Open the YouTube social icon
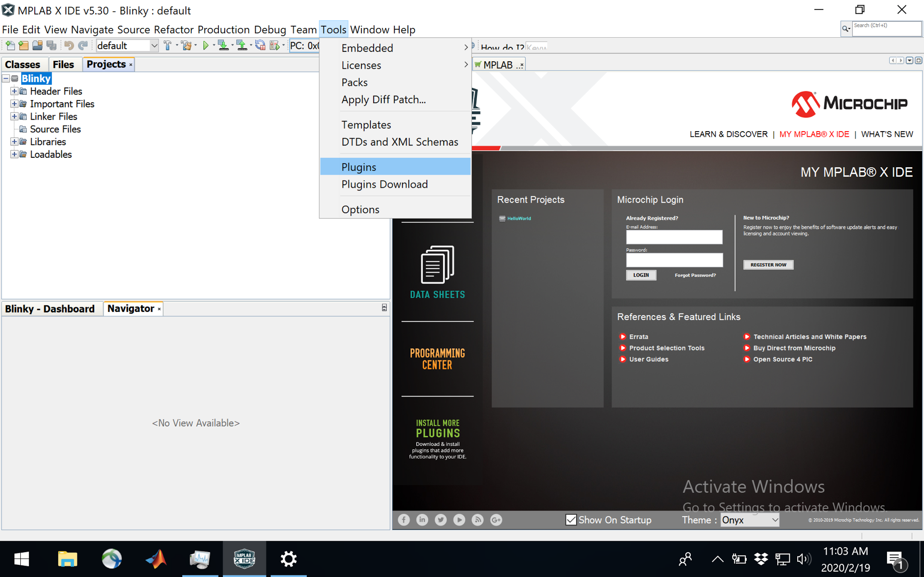 point(459,520)
